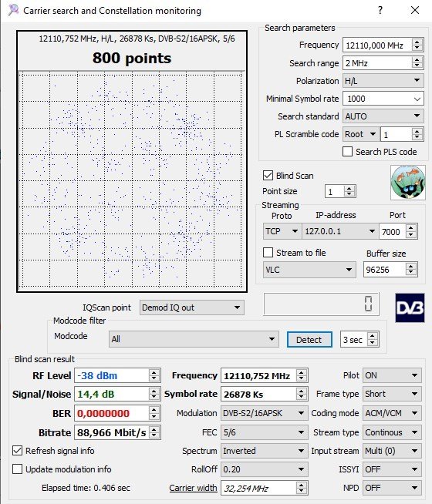The image size is (432, 504).
Task: Open the Stream type Continous dropdown
Action: [392, 432]
